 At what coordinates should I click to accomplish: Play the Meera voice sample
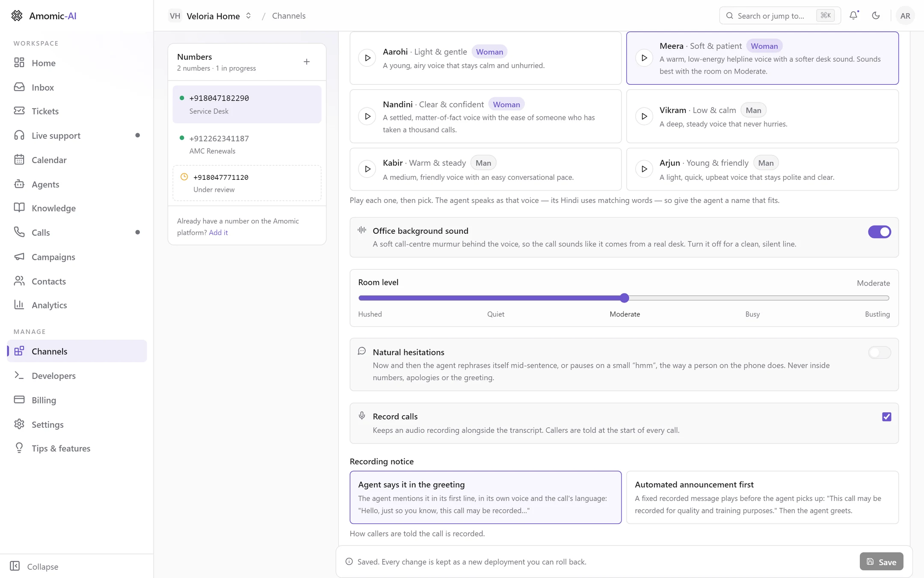pyautogui.click(x=644, y=58)
